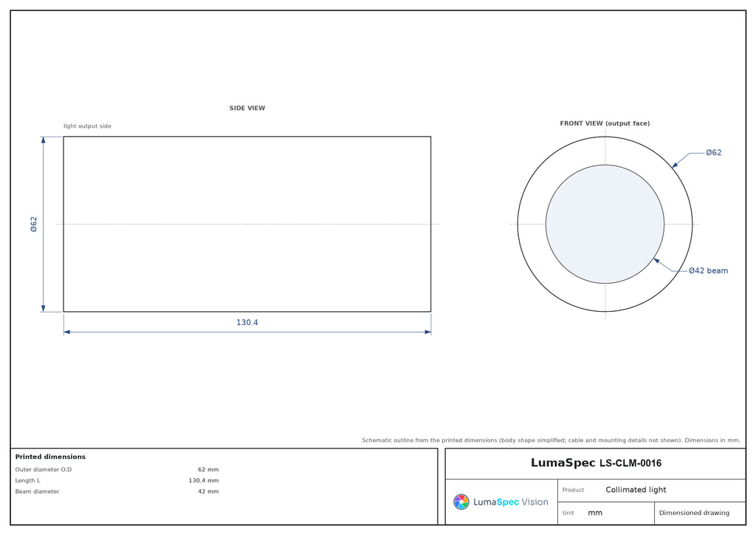The width and height of the screenshot is (756, 535).
Task: Select the SIDE VIEW heading
Action: tap(247, 108)
